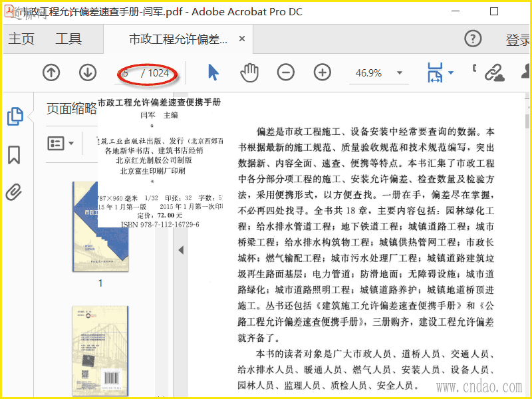Select the second page back cover thumbnail
Image resolution: width=532 pixels, height=399 pixels.
(100, 350)
